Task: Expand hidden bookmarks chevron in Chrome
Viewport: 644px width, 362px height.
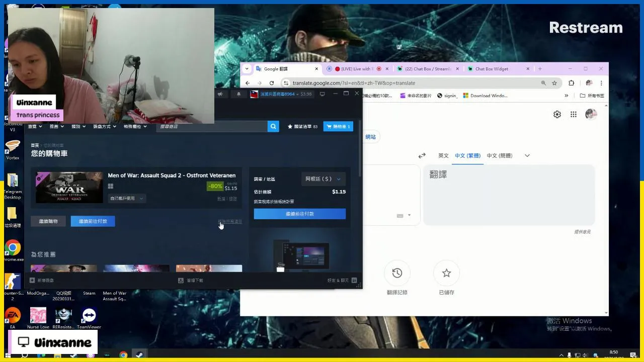Action: pos(566,96)
